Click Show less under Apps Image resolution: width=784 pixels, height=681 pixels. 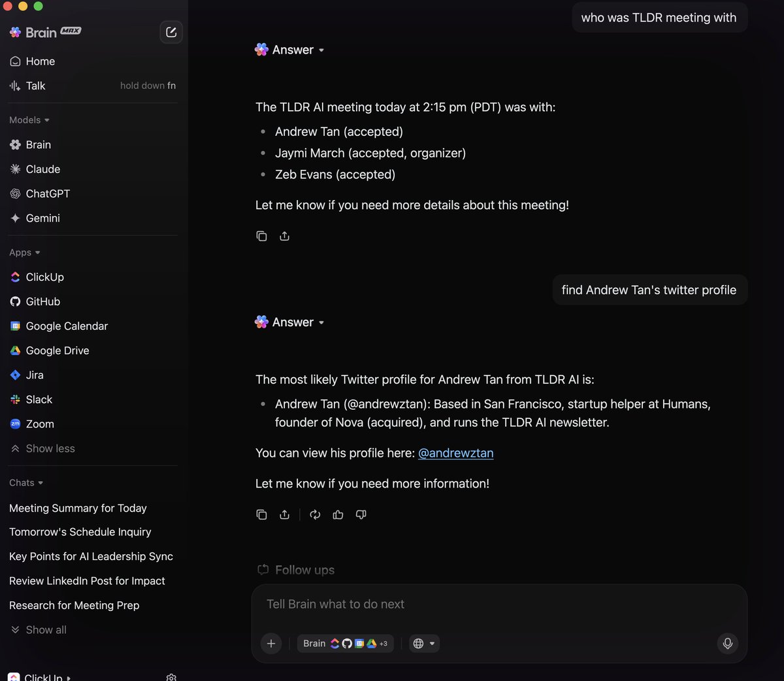43,449
